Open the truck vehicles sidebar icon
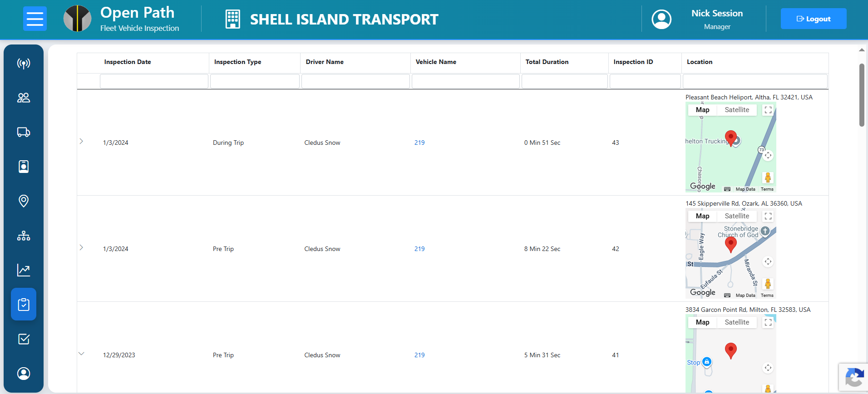This screenshot has width=868, height=394. coord(24,132)
